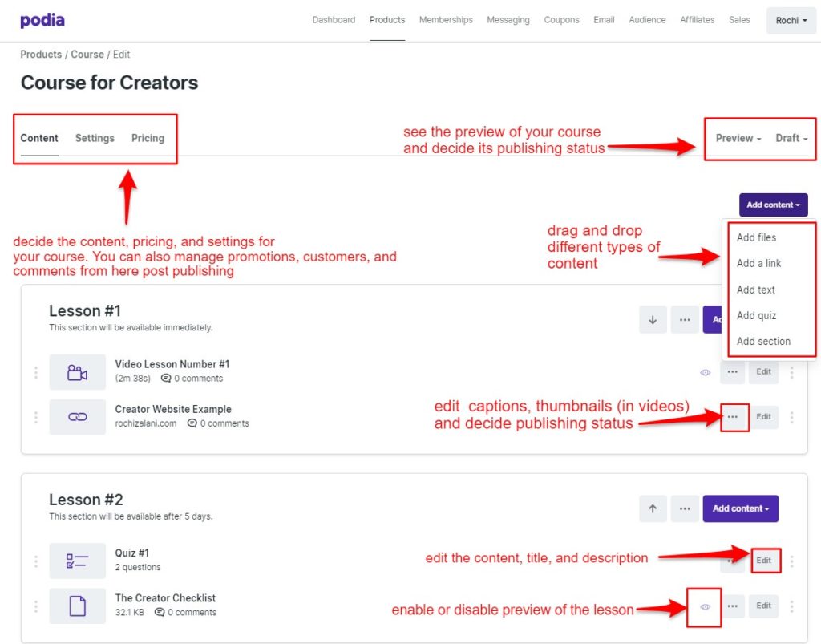
Task: Click the quiz checklist icon for Quiz #1
Action: [x=78, y=561]
